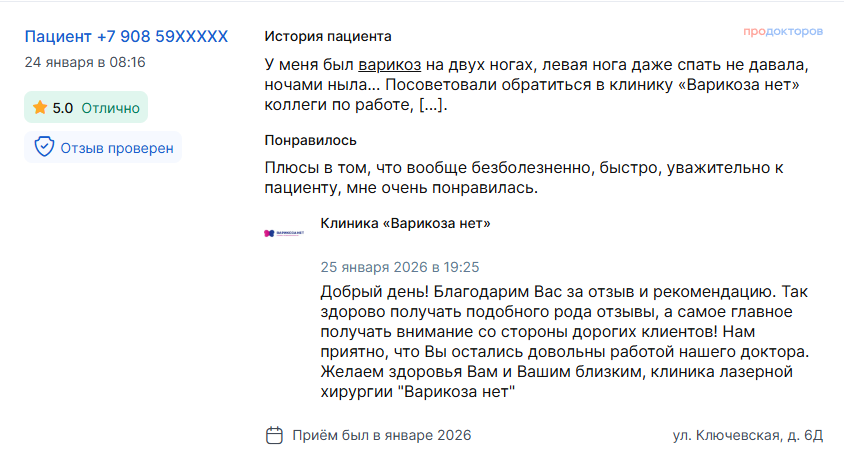This screenshot has height=468, width=844.
Task: Open patient profile «Пациент +7 908 59XXXXX»
Action: click(x=126, y=37)
